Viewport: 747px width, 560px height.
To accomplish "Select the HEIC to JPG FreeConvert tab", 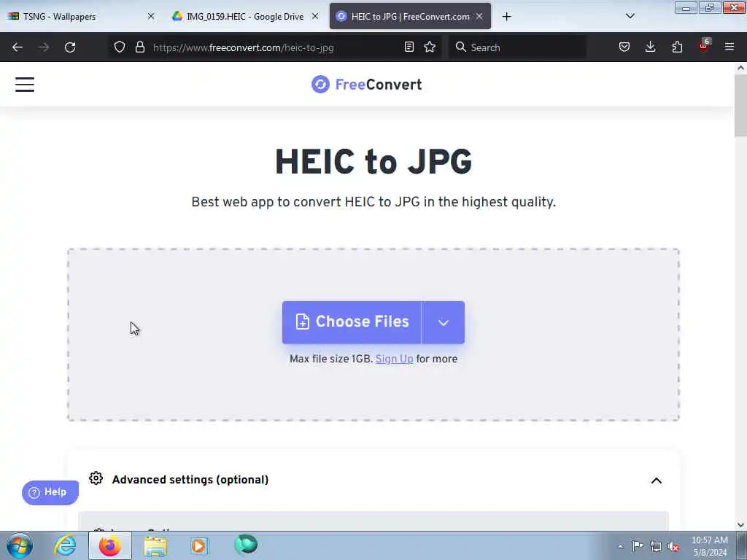I will tap(410, 17).
